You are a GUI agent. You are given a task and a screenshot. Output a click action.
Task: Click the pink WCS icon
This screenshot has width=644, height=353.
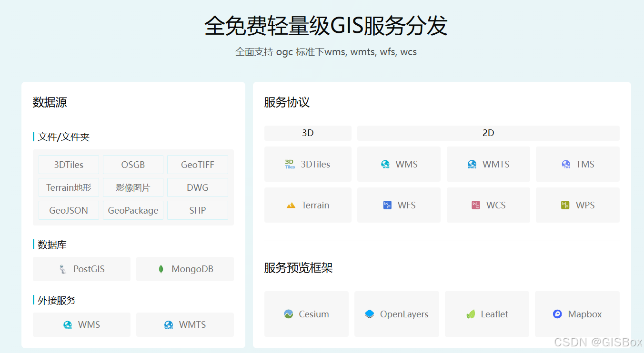[x=475, y=206]
